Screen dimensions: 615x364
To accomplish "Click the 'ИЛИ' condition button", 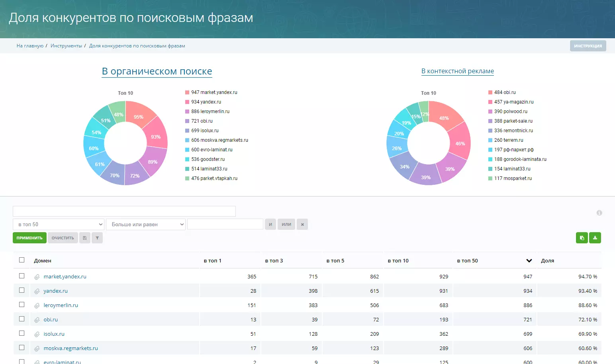I will (x=286, y=224).
